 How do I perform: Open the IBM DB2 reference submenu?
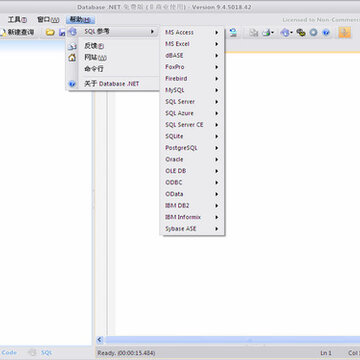click(192, 206)
